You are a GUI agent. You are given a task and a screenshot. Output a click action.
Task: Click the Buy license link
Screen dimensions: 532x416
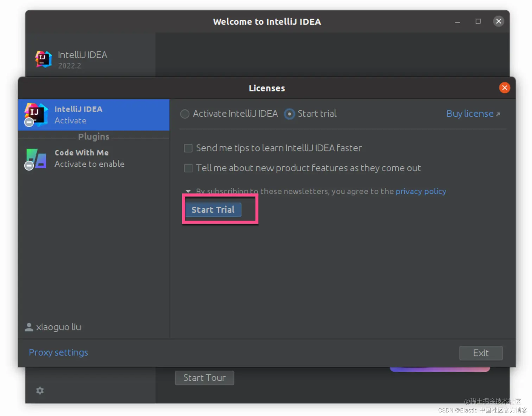pyautogui.click(x=469, y=114)
